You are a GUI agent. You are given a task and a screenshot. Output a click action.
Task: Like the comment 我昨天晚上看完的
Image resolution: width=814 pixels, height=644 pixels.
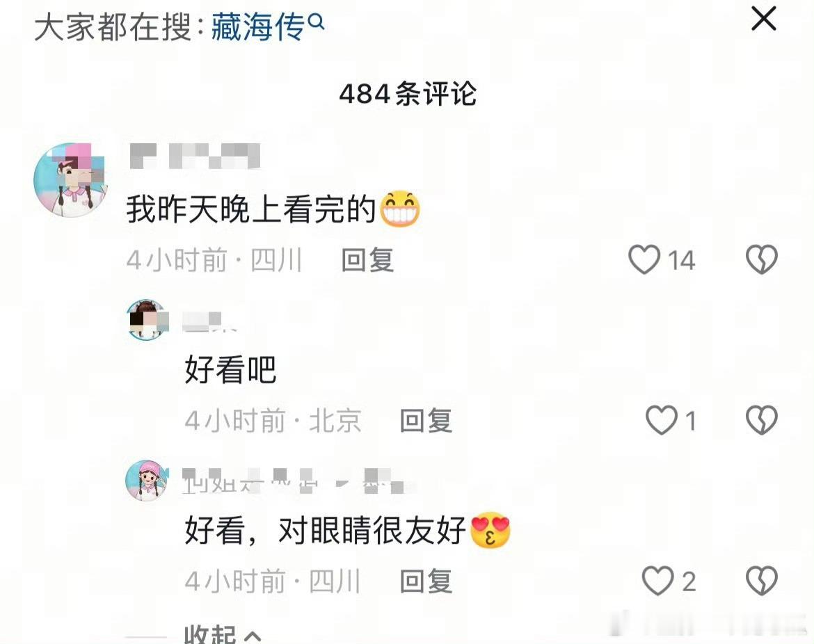644,259
